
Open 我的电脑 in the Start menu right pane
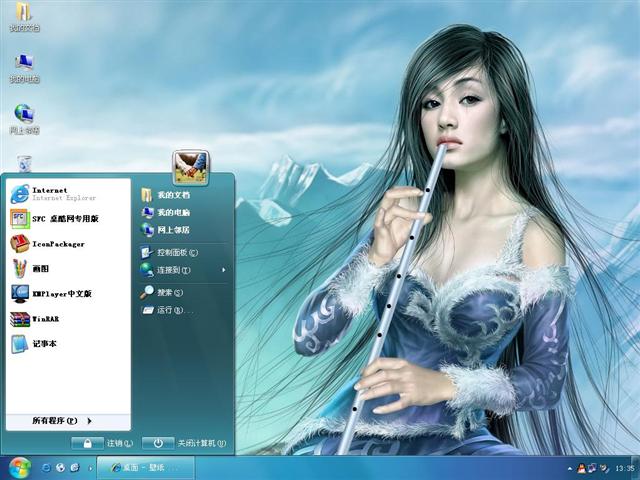183,212
